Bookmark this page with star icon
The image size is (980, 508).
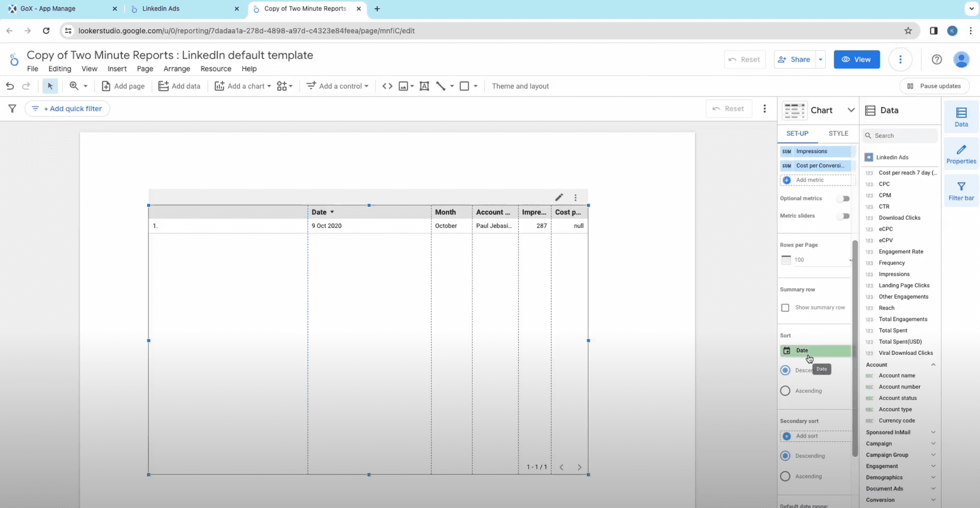(x=908, y=31)
